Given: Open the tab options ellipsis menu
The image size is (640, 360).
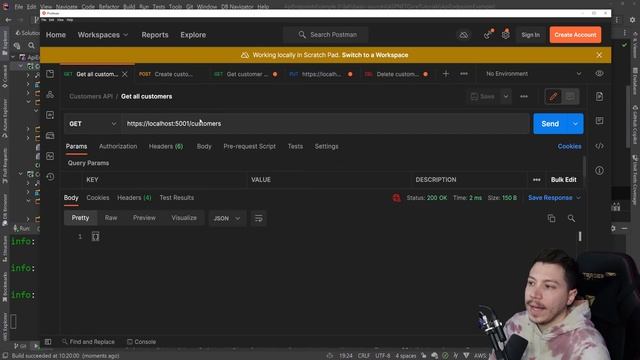Looking at the screenshot, I should (x=464, y=74).
